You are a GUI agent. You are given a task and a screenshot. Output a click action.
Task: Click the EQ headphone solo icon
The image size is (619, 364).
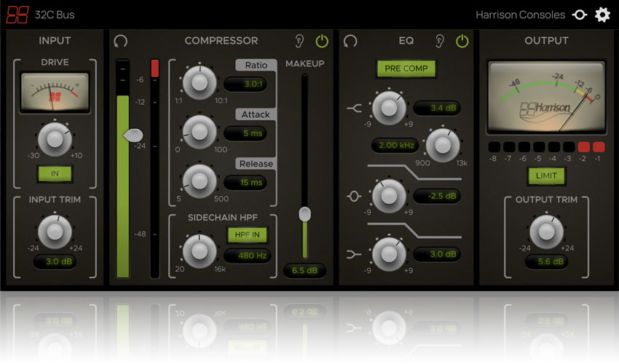click(x=350, y=41)
